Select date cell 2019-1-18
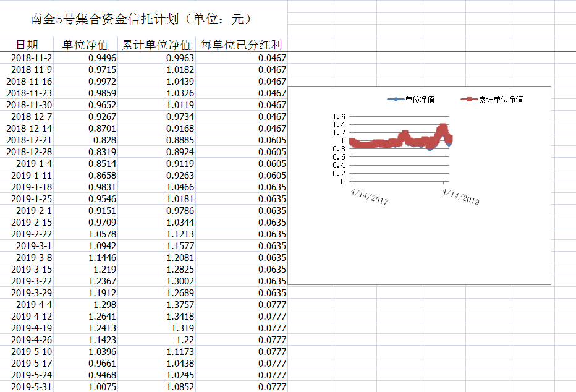Image resolution: width=576 pixels, height=392 pixels. click(x=27, y=187)
